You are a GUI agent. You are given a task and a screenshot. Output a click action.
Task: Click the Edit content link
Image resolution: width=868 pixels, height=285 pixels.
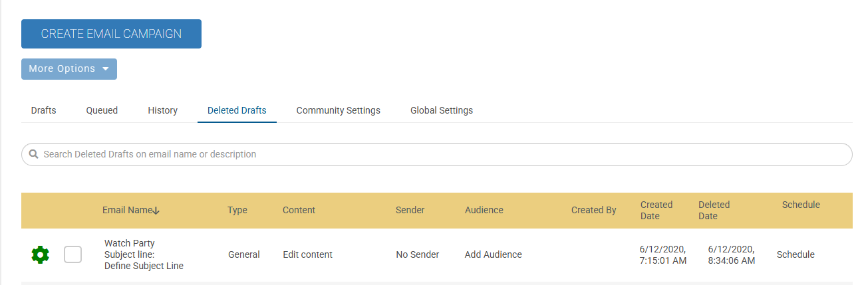click(307, 254)
